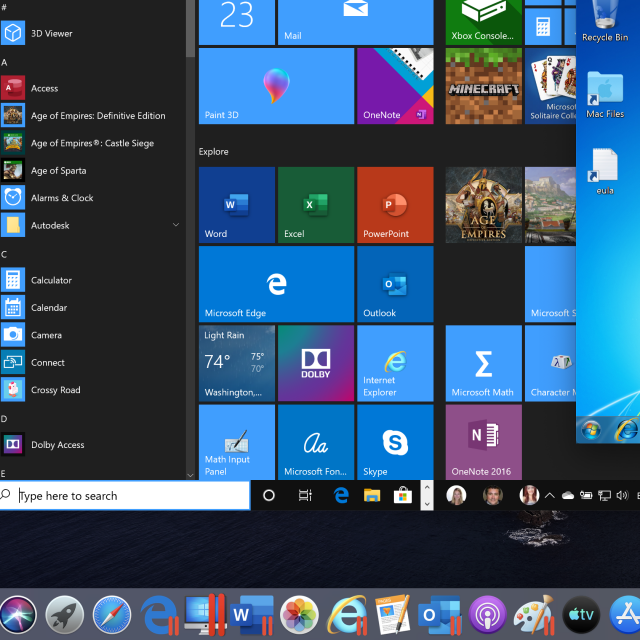Open the Internet Explorer tile

click(x=395, y=363)
